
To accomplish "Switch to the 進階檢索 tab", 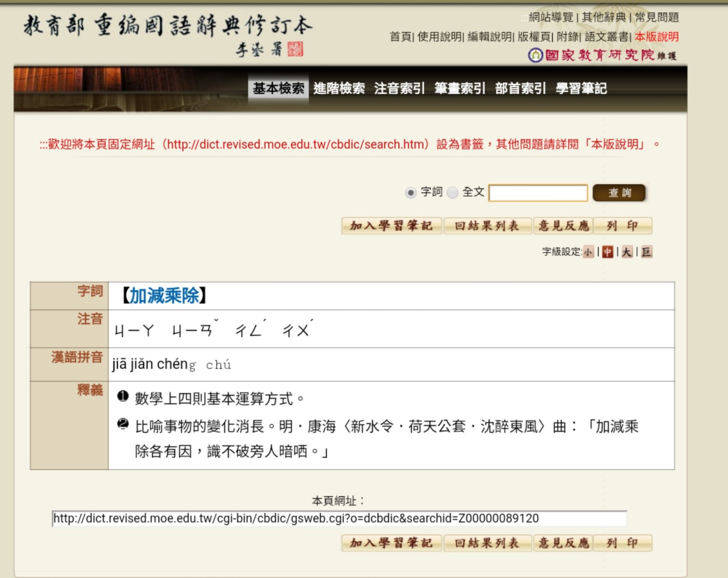I will [339, 89].
